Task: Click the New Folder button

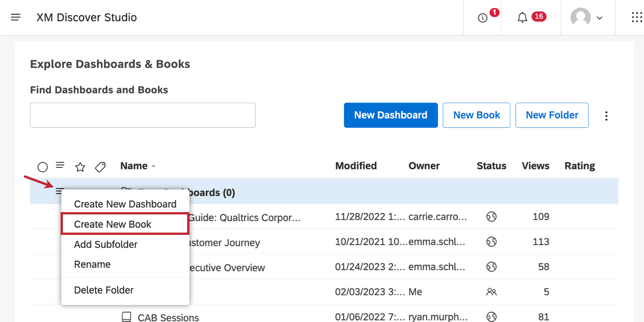Action: [552, 115]
